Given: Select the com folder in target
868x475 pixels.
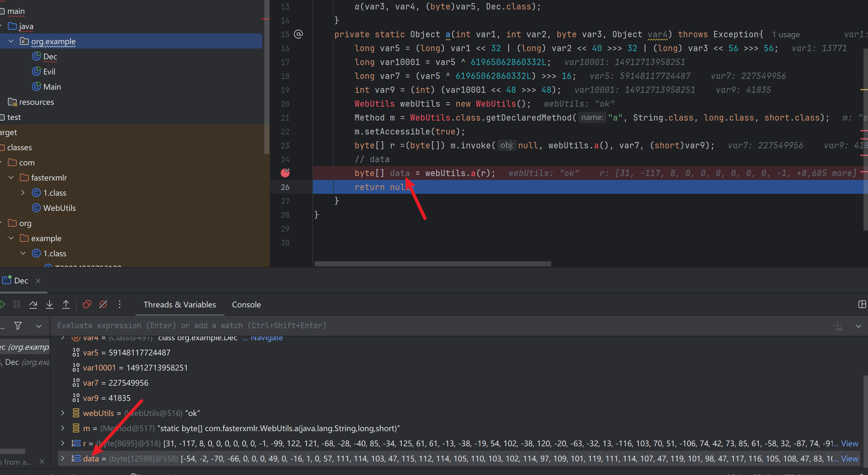Looking at the screenshot, I should tap(27, 163).
